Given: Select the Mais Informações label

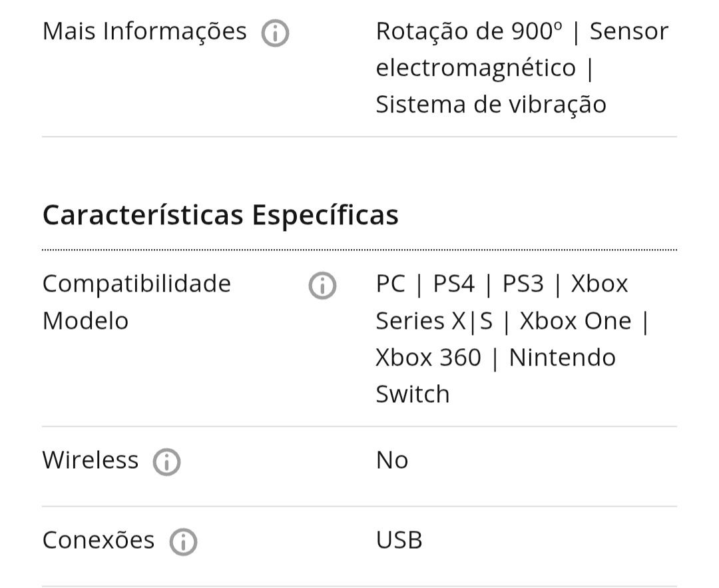Looking at the screenshot, I should coord(144,32).
